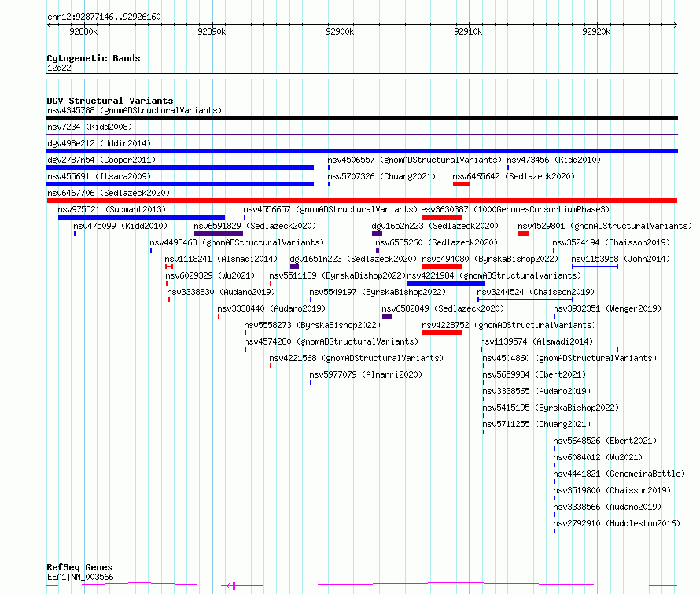Viewport: 700px width, 594px height.
Task: Open nsv3338566 (Audano2019) label
Action: tap(607, 507)
